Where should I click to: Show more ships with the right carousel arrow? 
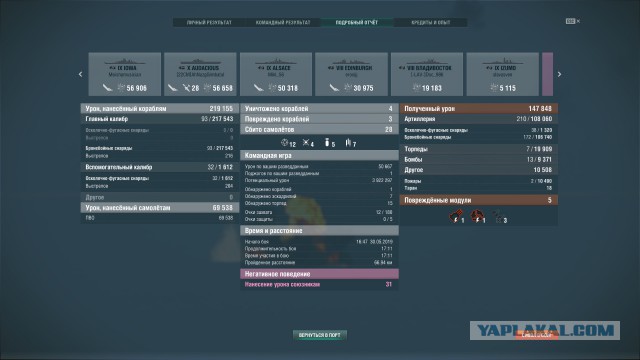tap(559, 74)
